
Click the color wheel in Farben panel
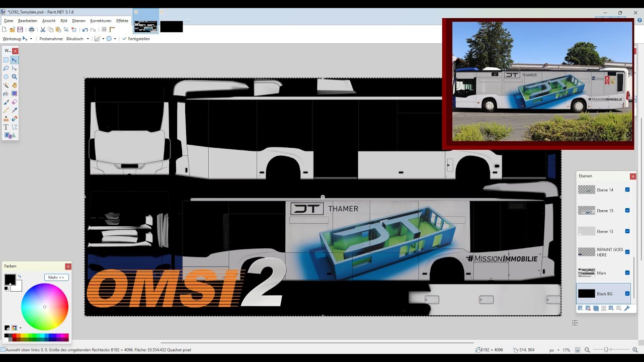tap(45, 307)
